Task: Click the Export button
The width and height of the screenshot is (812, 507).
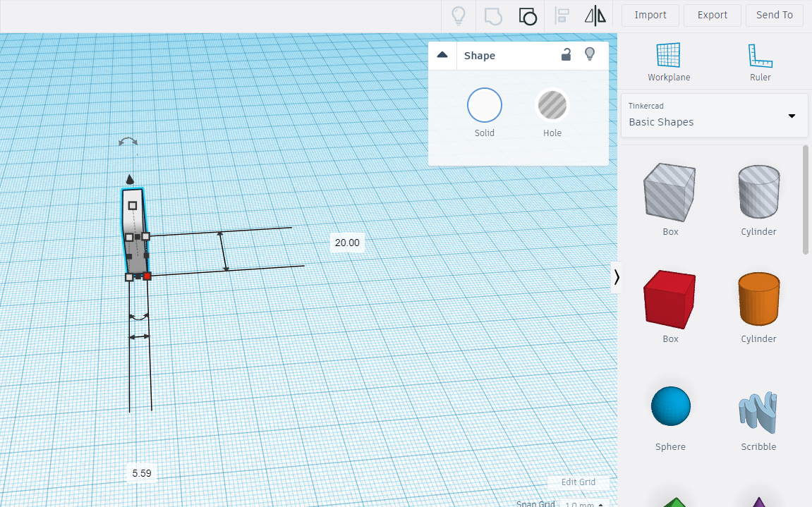Action: pyautogui.click(x=712, y=15)
